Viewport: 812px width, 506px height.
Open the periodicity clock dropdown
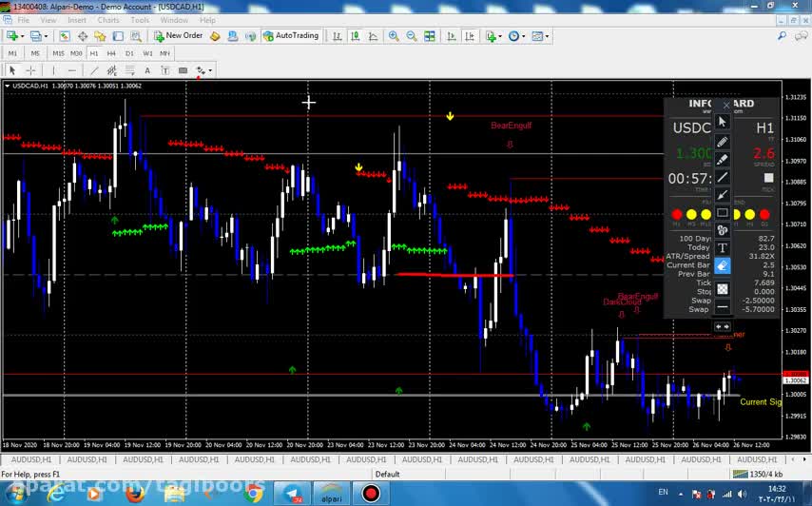pyautogui.click(x=524, y=36)
